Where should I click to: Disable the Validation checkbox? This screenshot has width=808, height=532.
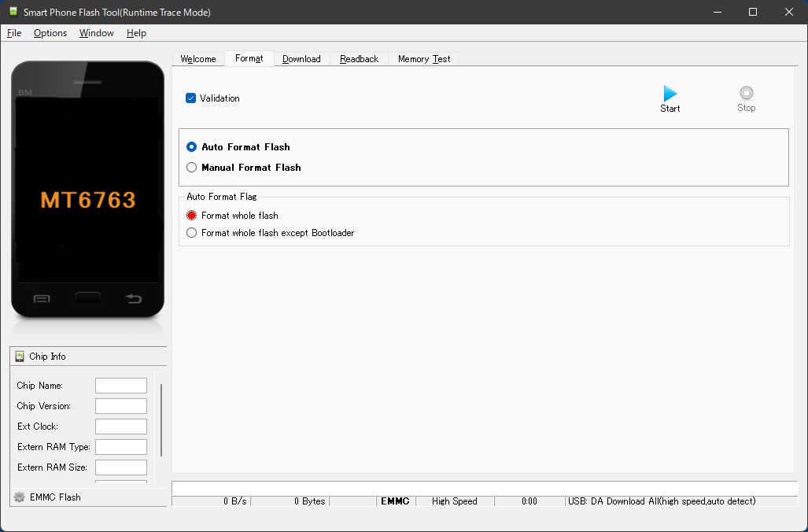190,98
